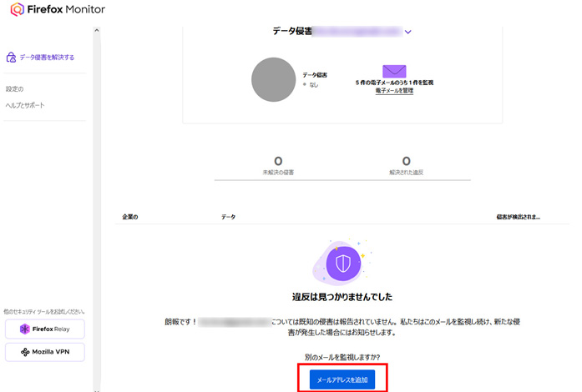582x392 pixels.
Task: Open データ侵害を解決する via its lock icon
Action: point(11,58)
